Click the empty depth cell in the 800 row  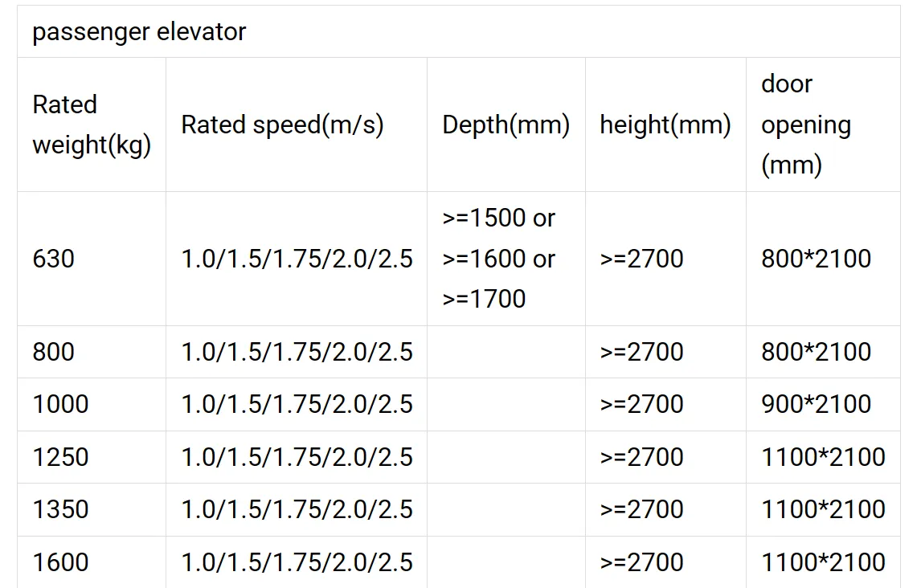[506, 352]
